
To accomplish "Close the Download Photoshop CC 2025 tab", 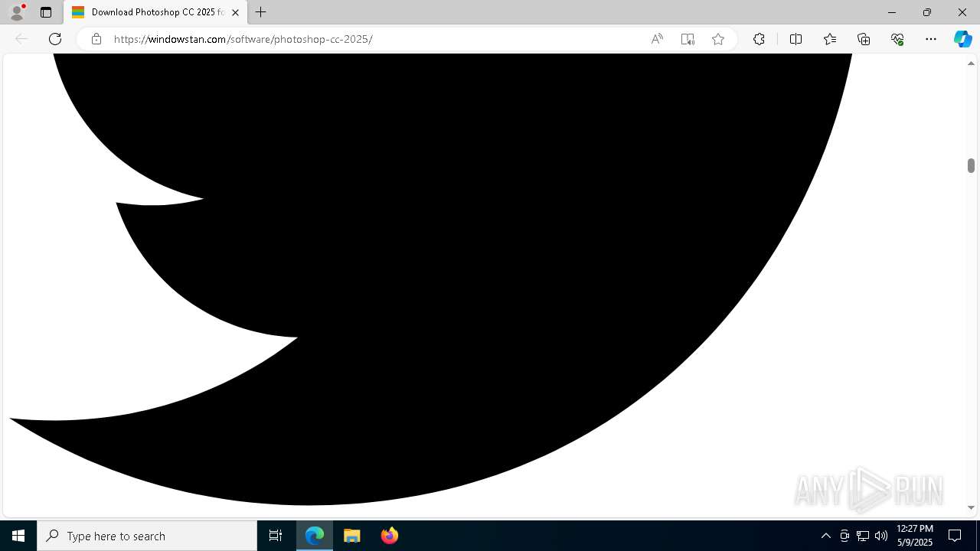I will (235, 12).
